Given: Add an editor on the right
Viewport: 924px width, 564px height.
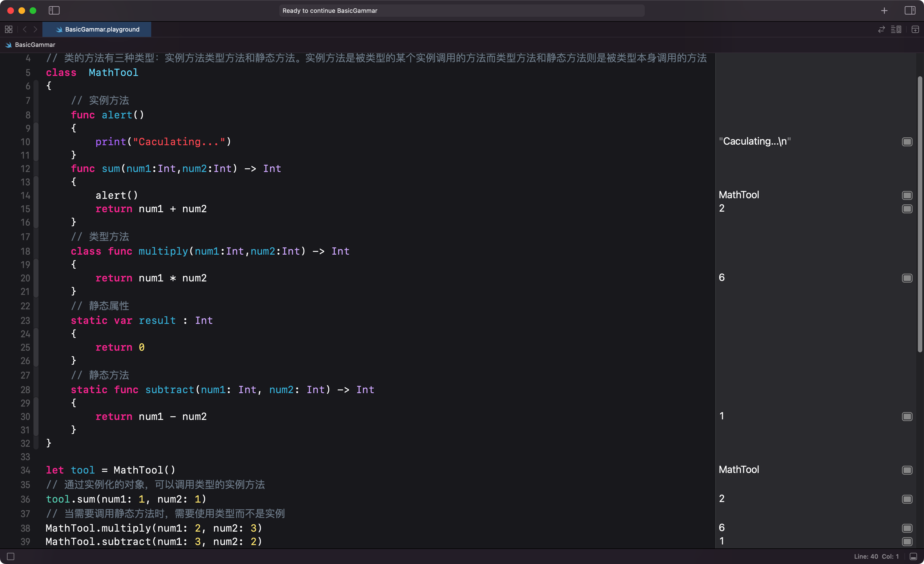Looking at the screenshot, I should click(915, 29).
